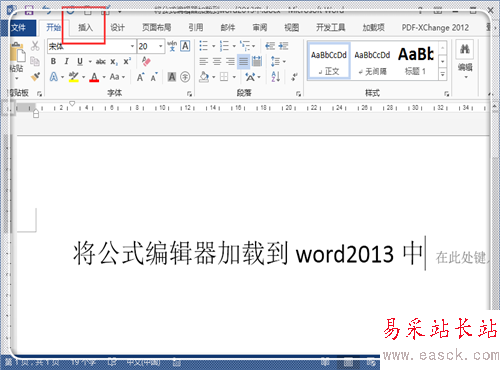Open the 文件 tab
The image size is (500, 370).
[18, 28]
